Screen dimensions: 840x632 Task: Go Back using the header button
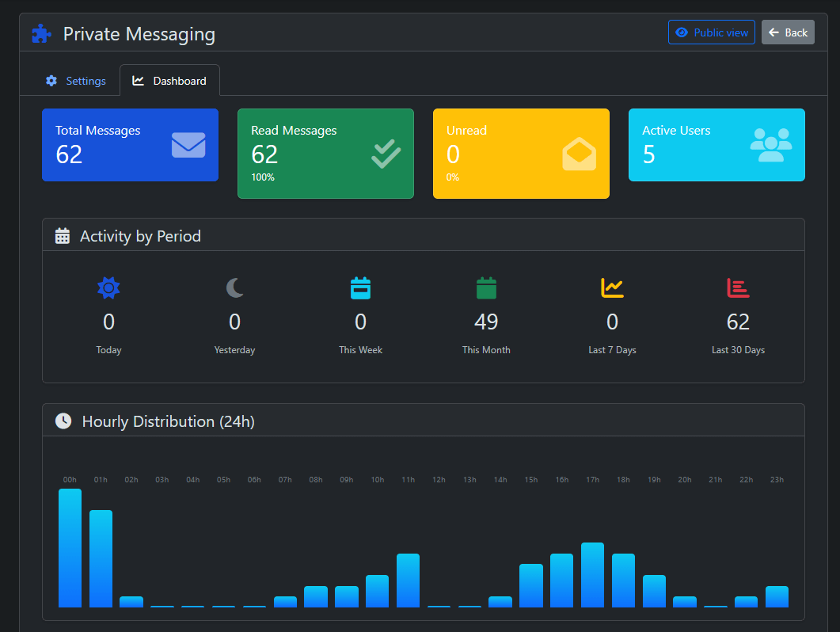click(x=788, y=32)
